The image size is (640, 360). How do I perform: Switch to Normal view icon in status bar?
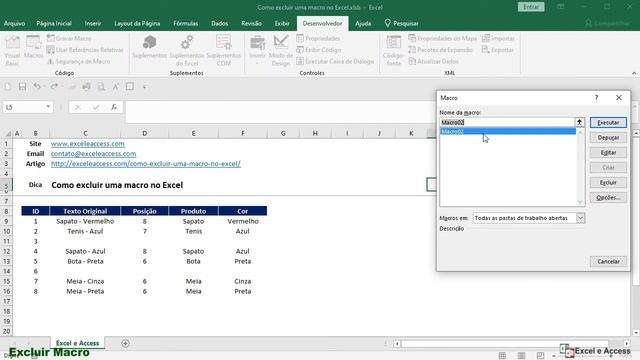pyautogui.click(x=502, y=356)
